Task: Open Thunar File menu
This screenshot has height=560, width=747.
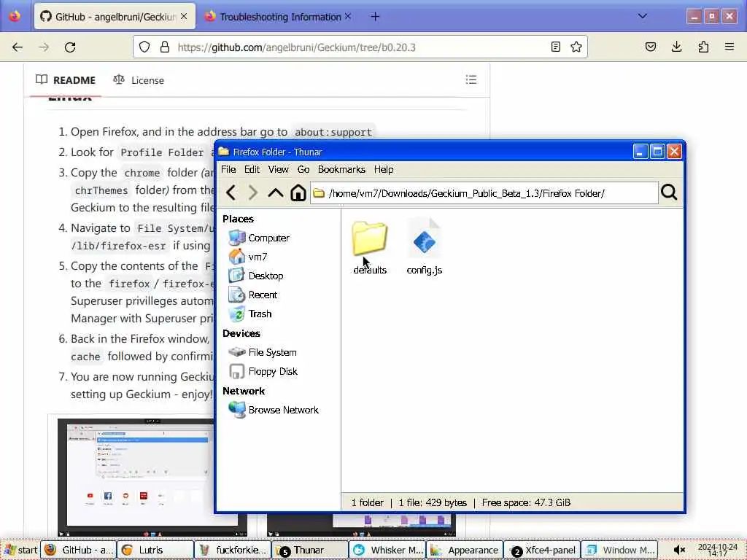Action: pyautogui.click(x=228, y=169)
